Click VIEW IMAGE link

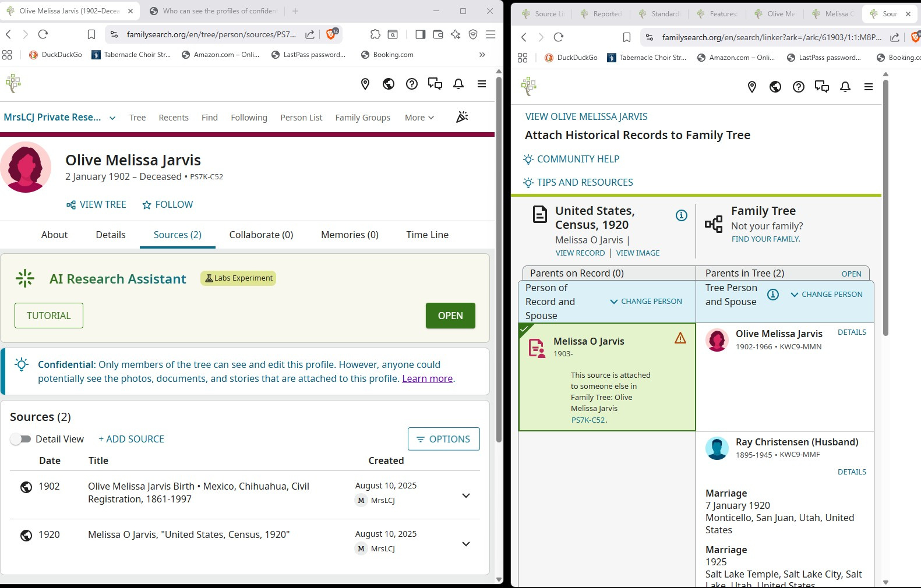coord(638,253)
